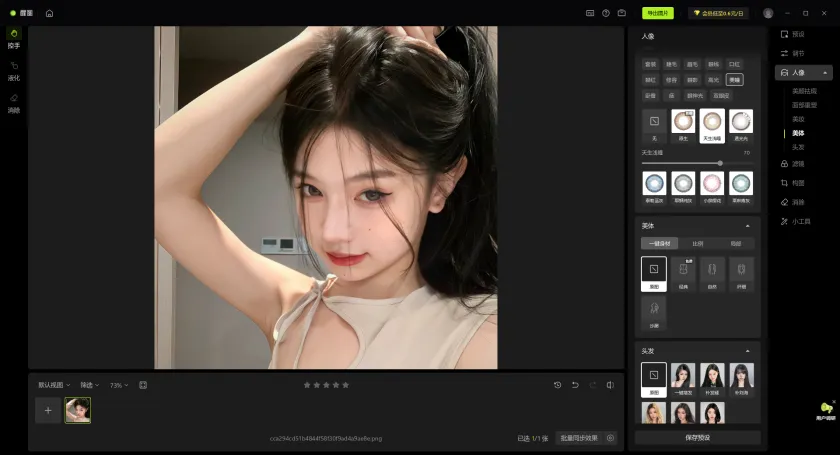
Task: Choose the blonde hair preset thumbnail
Action: pyautogui.click(x=654, y=413)
